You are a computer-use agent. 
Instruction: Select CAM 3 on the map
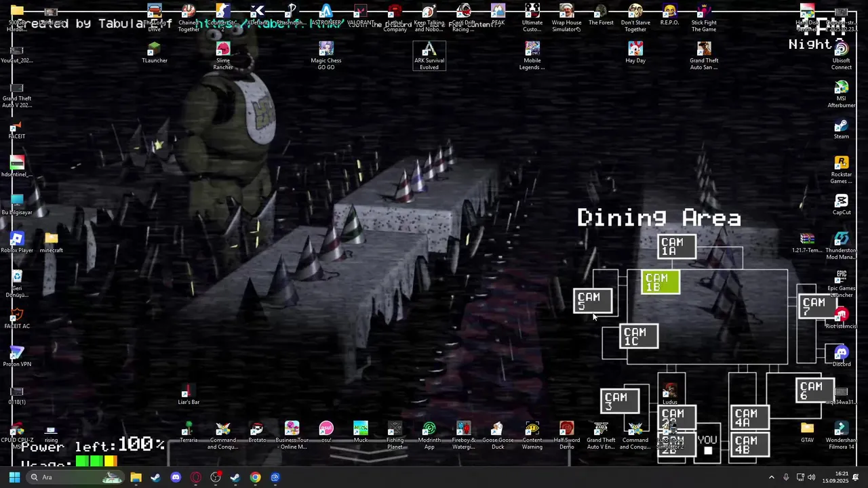coord(619,402)
